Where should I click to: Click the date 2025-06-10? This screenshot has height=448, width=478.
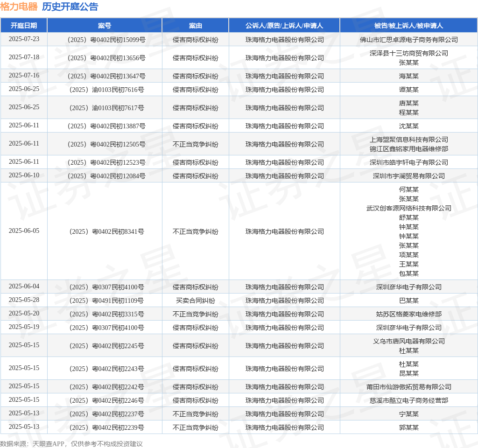[x=24, y=175]
